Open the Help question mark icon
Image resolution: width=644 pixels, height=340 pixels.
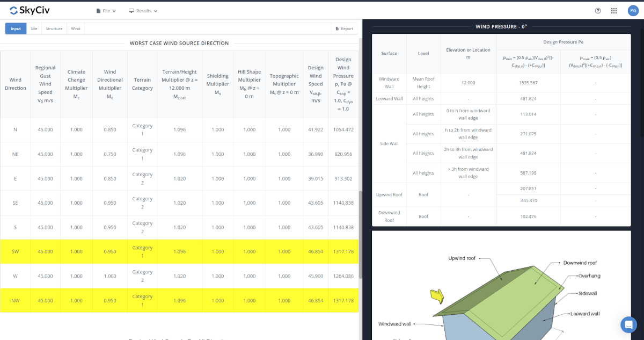point(598,10)
